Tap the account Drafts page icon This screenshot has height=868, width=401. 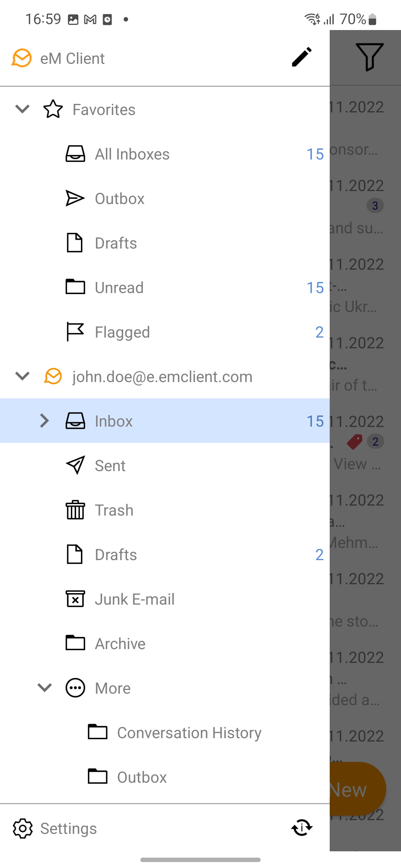tap(75, 554)
